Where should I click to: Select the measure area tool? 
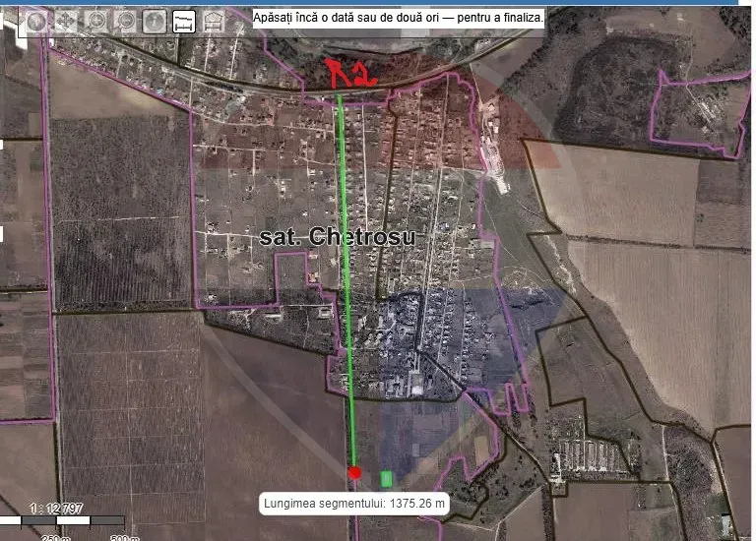click(213, 22)
